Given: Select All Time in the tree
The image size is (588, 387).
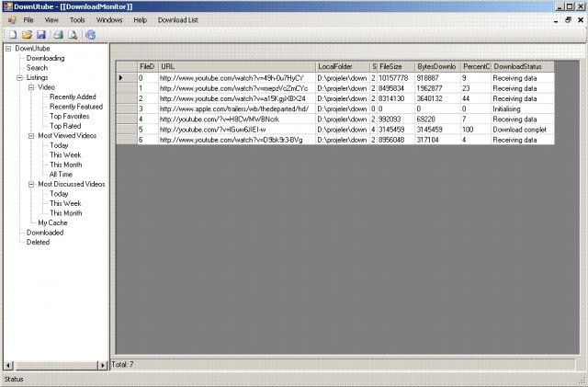Looking at the screenshot, I should (61, 175).
